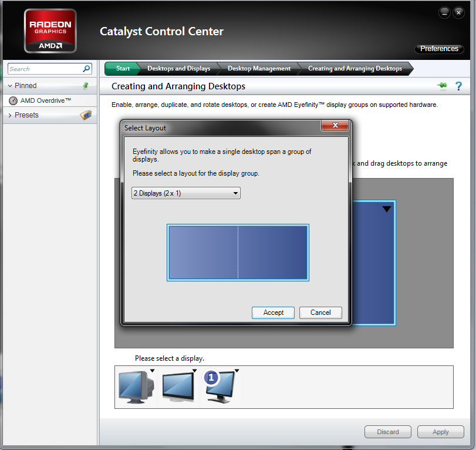Click the 2x1 layout preview image
Image resolution: width=476 pixels, height=450 pixels.
[x=238, y=253]
